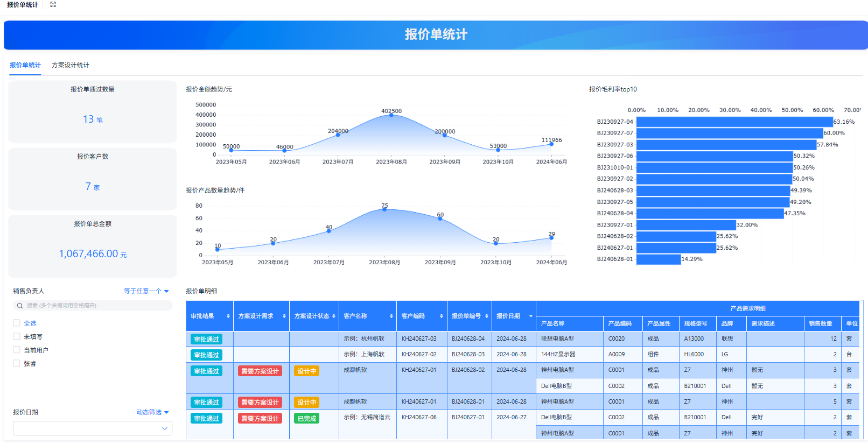The height and width of the screenshot is (444, 868).
Task: Open the 等于任意一个 condition dropdown
Action: [146, 291]
